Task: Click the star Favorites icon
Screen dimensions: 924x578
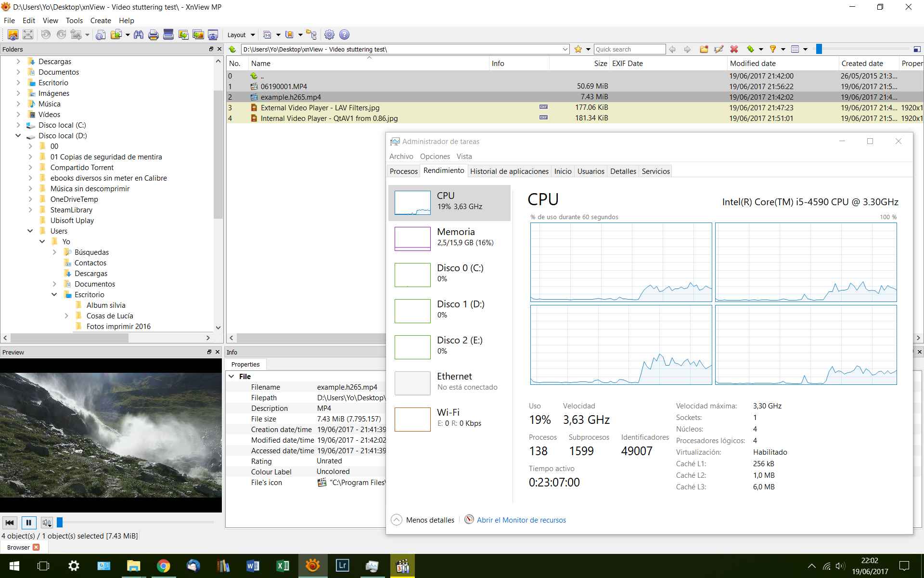Action: tap(578, 49)
